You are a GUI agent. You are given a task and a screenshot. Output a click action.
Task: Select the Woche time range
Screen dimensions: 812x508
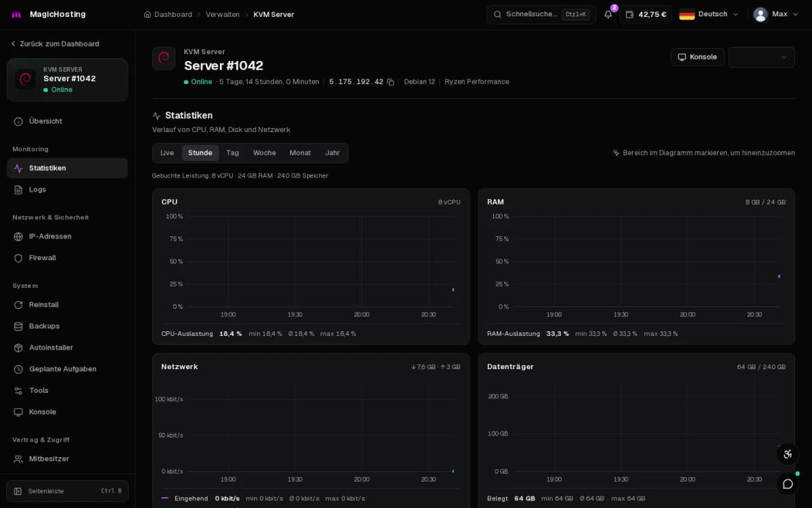[265, 153]
